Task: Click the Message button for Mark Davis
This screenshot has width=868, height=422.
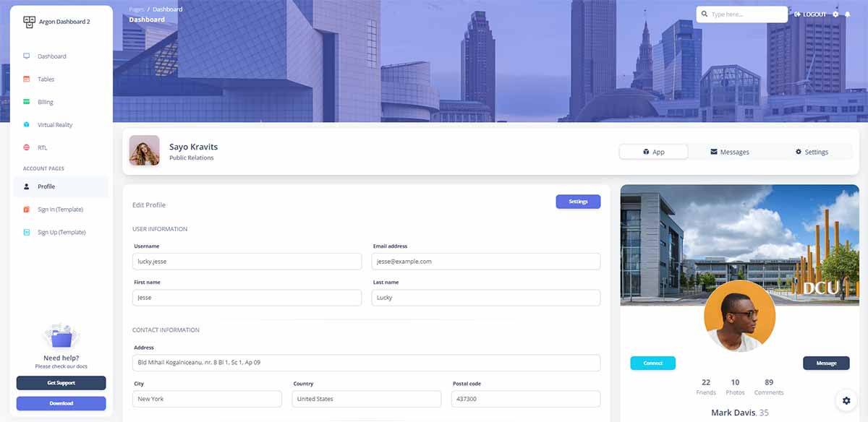Action: click(826, 363)
